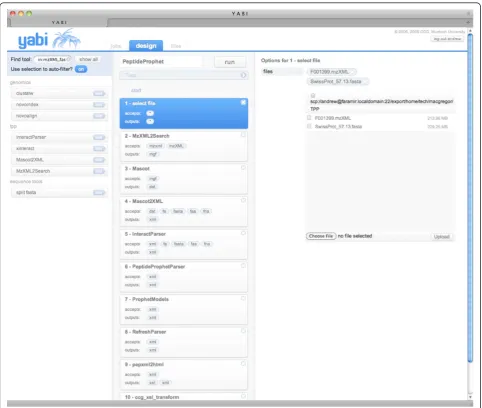The image size is (482, 408).
Task: Add the InteractParser tool from the tpp list
Action: pos(99,137)
